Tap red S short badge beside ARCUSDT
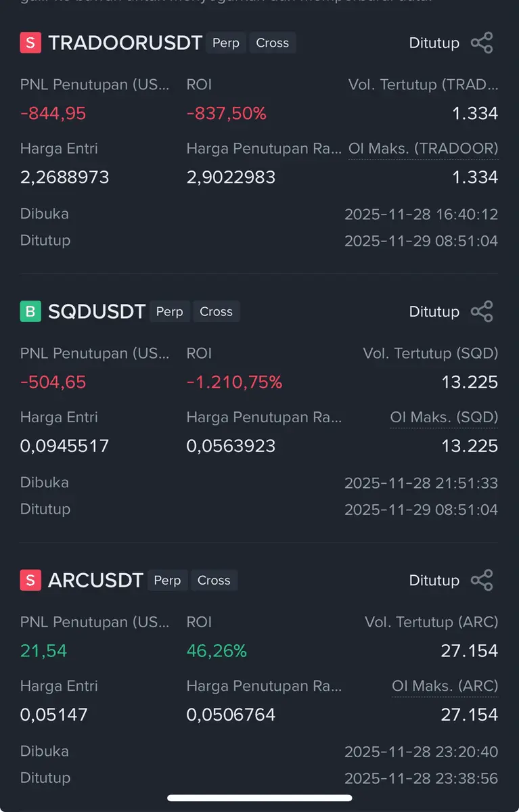 pyautogui.click(x=30, y=580)
